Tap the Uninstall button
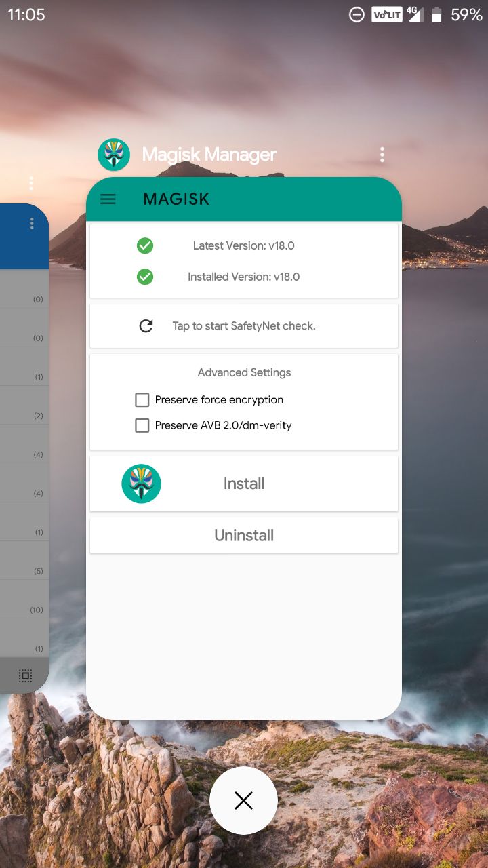The width and height of the screenshot is (488, 868). coord(244,535)
